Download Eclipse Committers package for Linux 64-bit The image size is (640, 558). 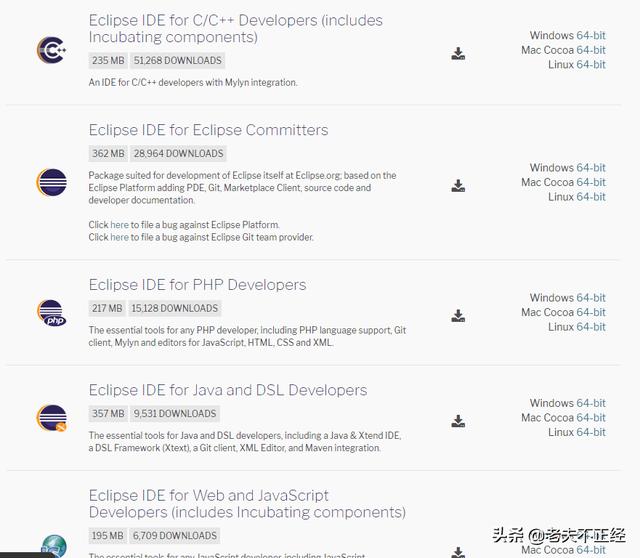tap(591, 197)
